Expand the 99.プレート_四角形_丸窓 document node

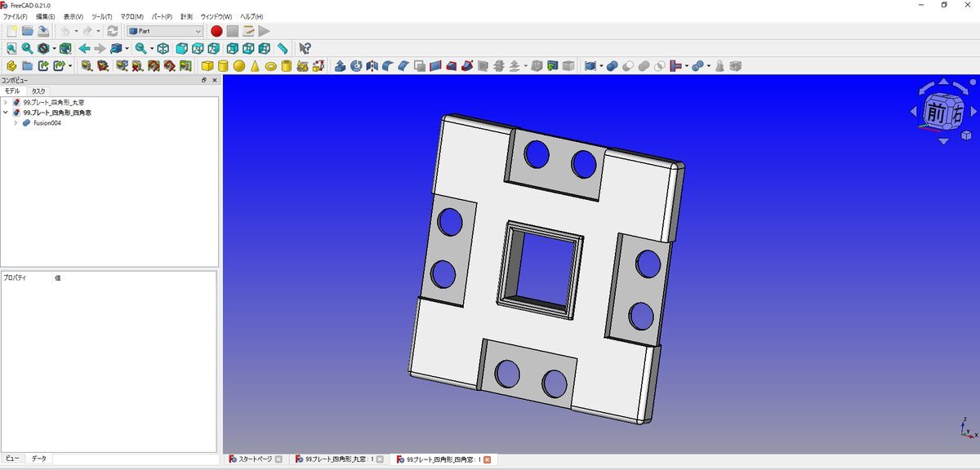[6, 103]
